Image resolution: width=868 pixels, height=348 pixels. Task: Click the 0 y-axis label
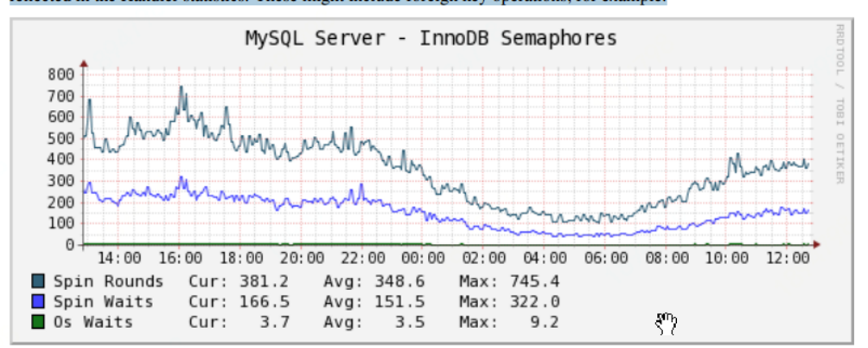tap(70, 244)
